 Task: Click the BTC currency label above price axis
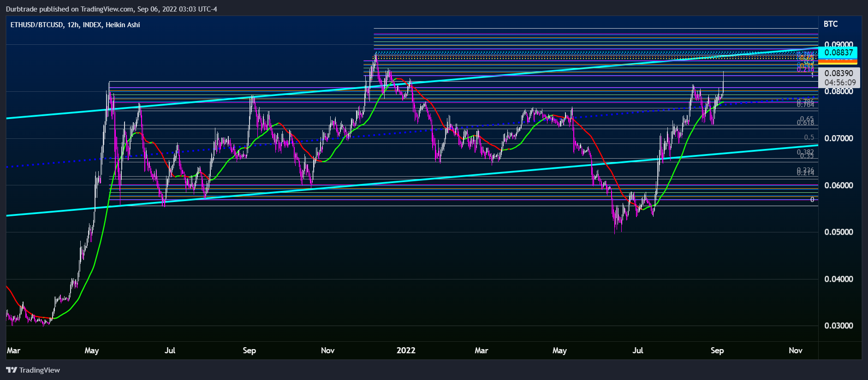tap(831, 24)
